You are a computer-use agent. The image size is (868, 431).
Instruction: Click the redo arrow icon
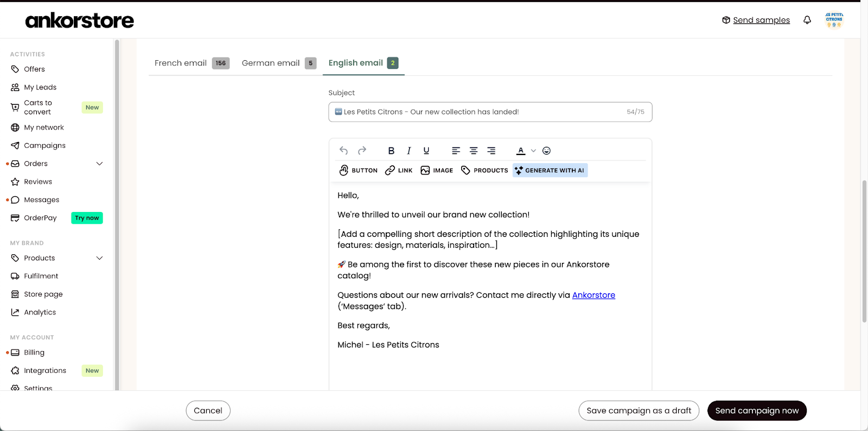[x=362, y=151]
